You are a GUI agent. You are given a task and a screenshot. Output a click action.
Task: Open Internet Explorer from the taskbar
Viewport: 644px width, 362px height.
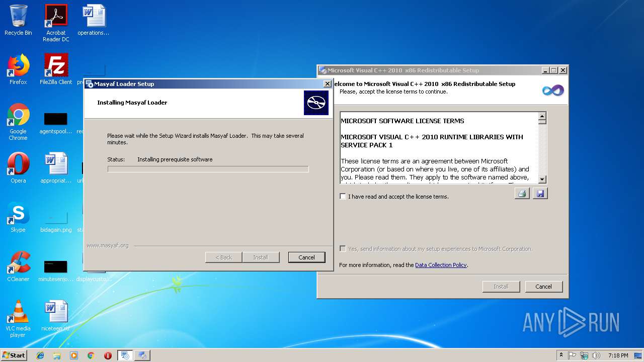pyautogui.click(x=40, y=355)
